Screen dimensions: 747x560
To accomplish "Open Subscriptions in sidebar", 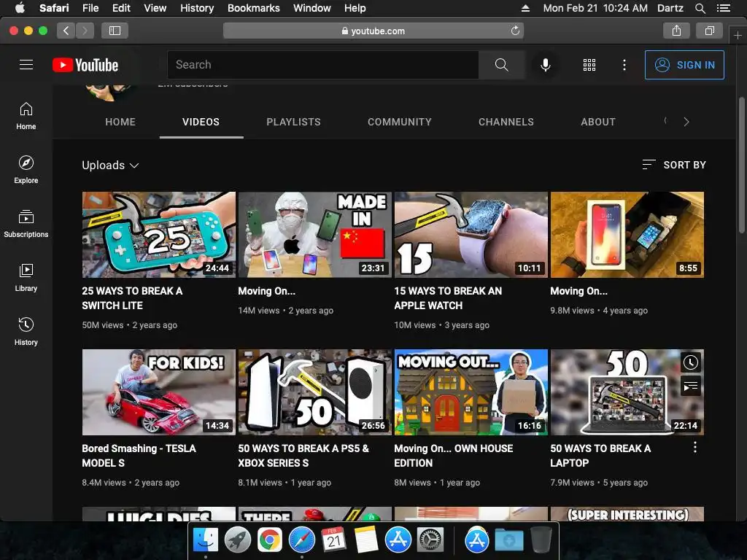I will click(26, 223).
